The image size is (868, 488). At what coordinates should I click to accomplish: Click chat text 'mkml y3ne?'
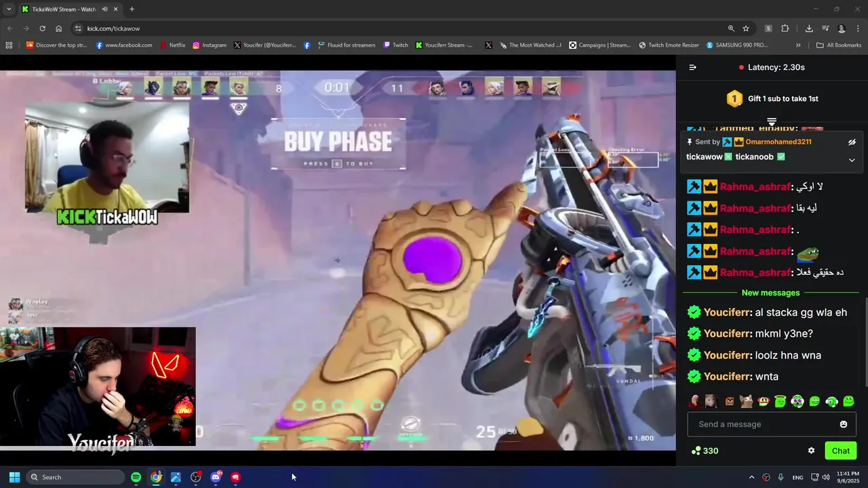[784, 333]
